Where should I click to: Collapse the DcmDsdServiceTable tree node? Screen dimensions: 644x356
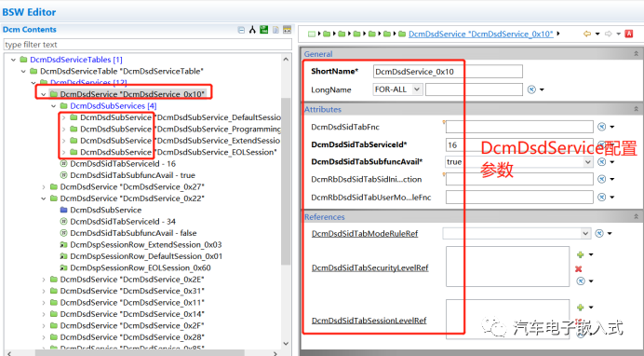click(x=23, y=72)
